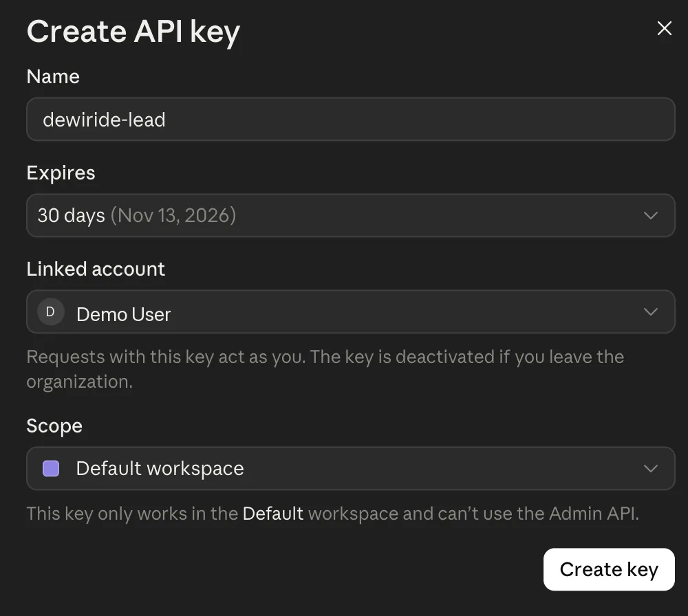Click the Name field containing dewiride-lead
688x616 pixels.
pos(351,119)
